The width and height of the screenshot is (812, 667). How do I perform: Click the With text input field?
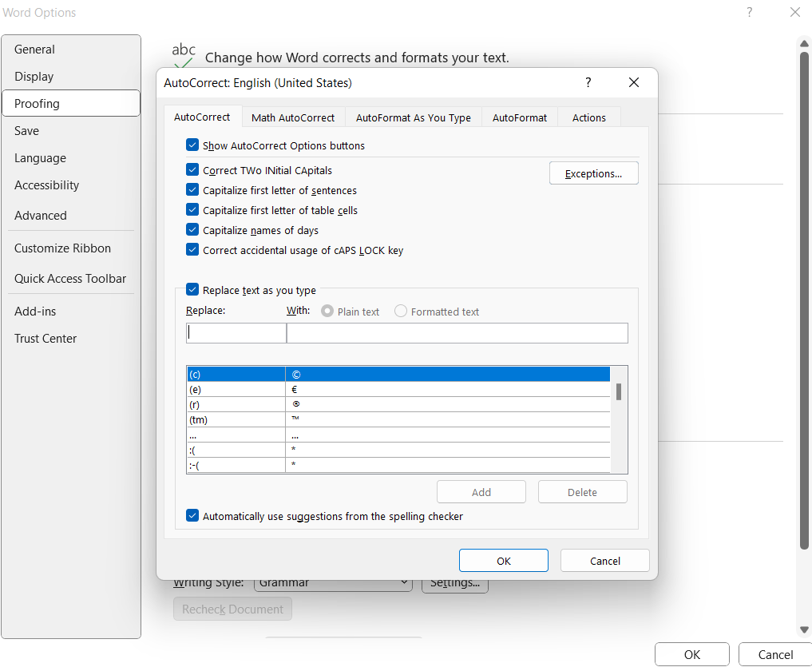[457, 333]
